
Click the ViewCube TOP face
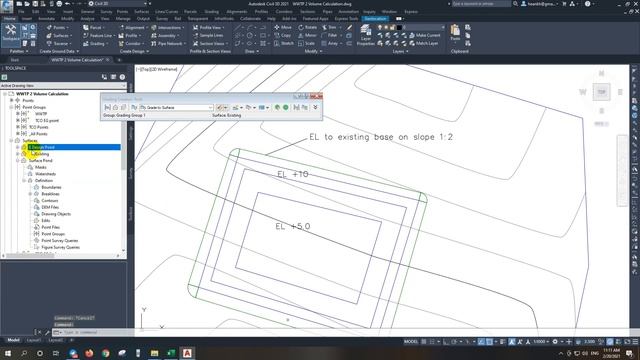pos(601,92)
